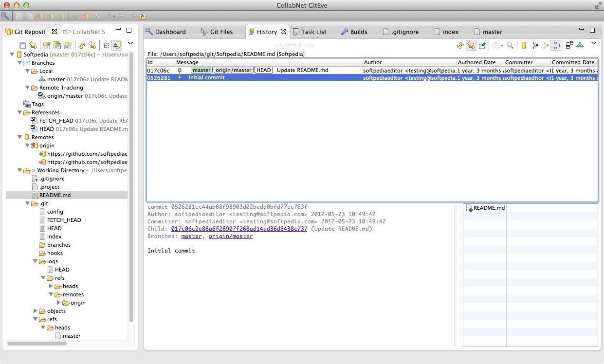The image size is (604, 364).
Task: Expand the objects folder
Action: point(36,310)
